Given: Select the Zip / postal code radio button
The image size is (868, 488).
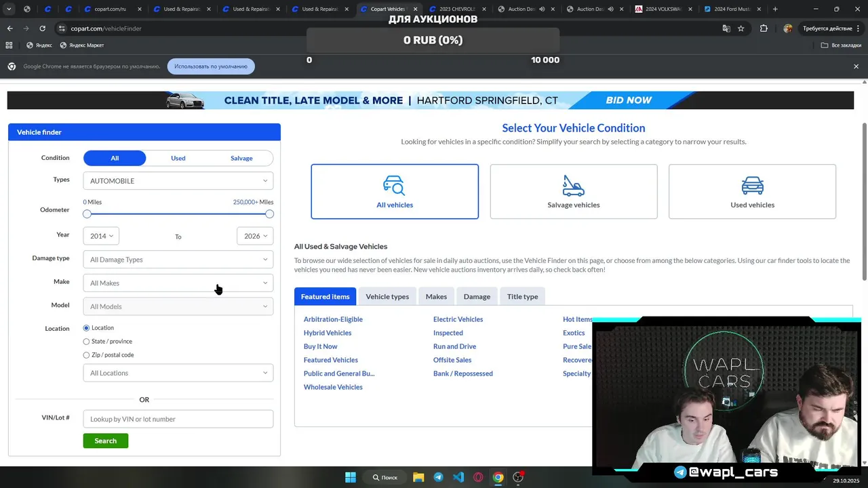Looking at the screenshot, I should pos(86,355).
